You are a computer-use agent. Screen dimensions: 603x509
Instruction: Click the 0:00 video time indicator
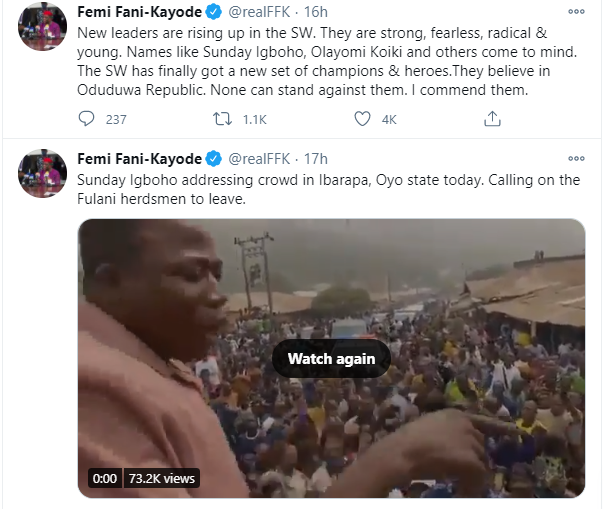point(103,478)
